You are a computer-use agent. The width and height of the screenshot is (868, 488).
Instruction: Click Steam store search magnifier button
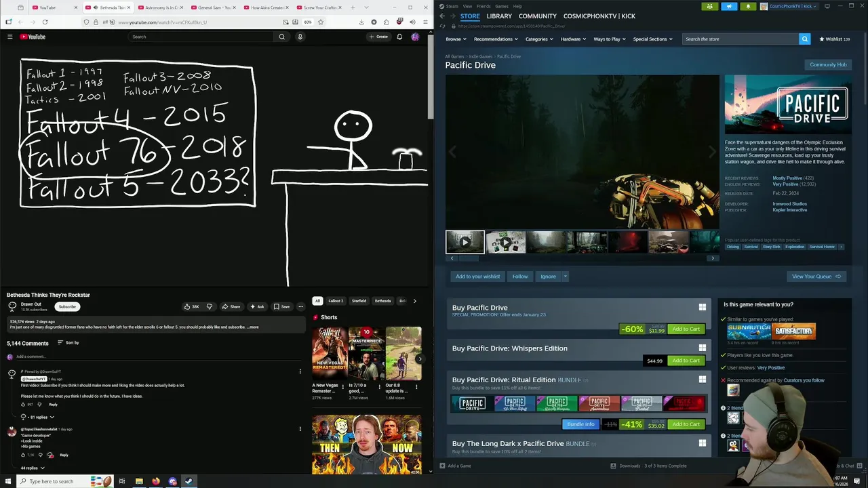[x=804, y=39]
